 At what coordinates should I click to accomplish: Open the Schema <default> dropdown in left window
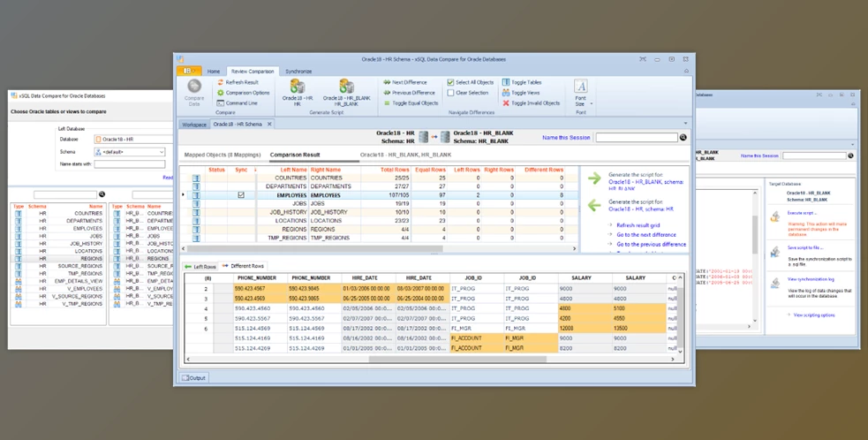click(x=162, y=152)
